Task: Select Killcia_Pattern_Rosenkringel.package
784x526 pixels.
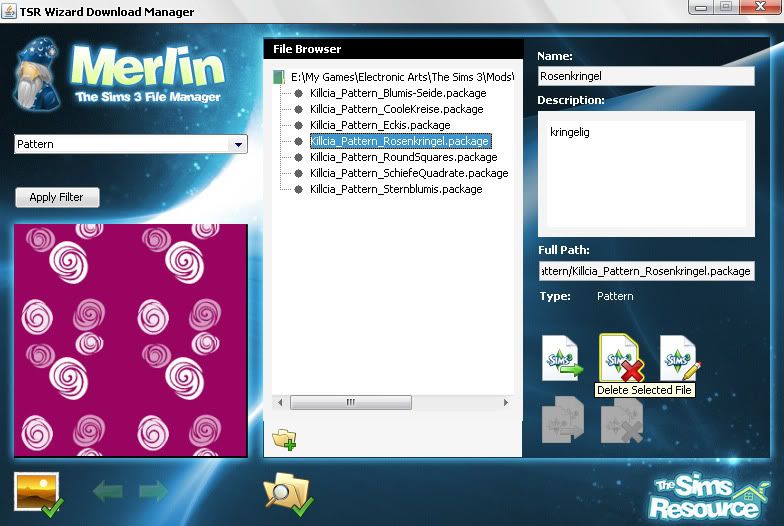Action: pos(400,141)
